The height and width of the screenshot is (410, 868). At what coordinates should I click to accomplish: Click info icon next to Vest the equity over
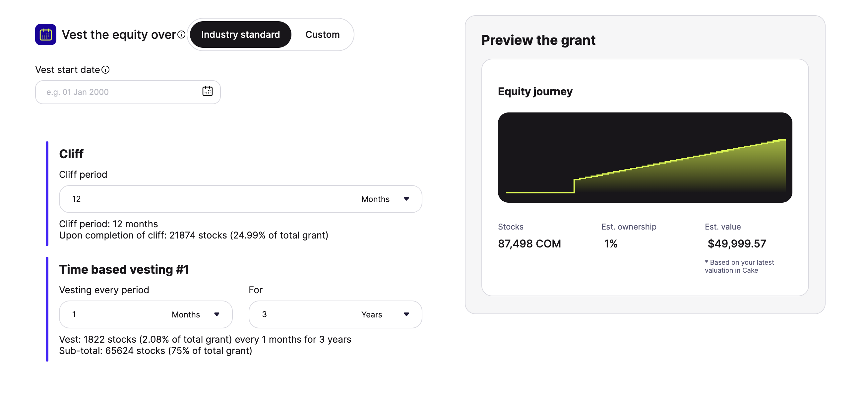[181, 34]
